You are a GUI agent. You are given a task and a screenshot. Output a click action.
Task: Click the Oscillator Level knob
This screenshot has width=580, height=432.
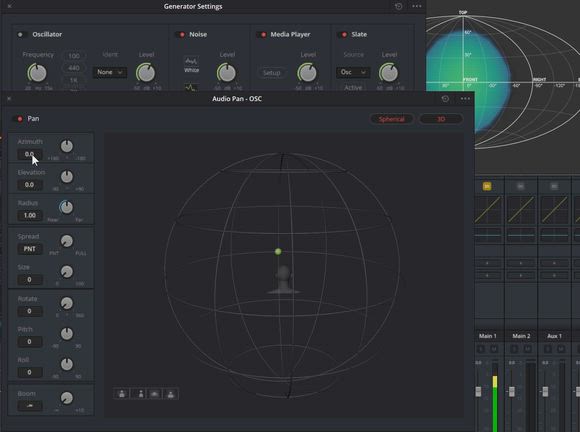pos(146,73)
